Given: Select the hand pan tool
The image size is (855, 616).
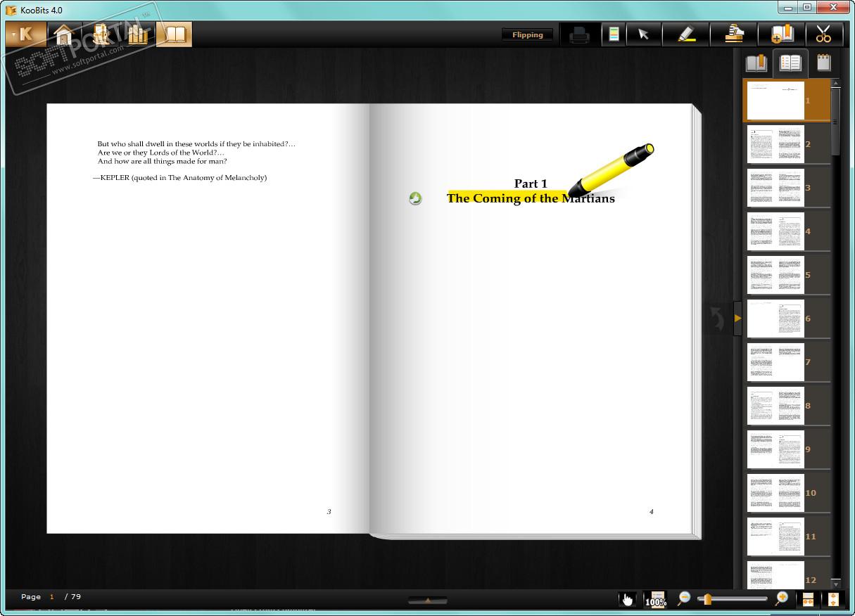Looking at the screenshot, I should point(627,599).
